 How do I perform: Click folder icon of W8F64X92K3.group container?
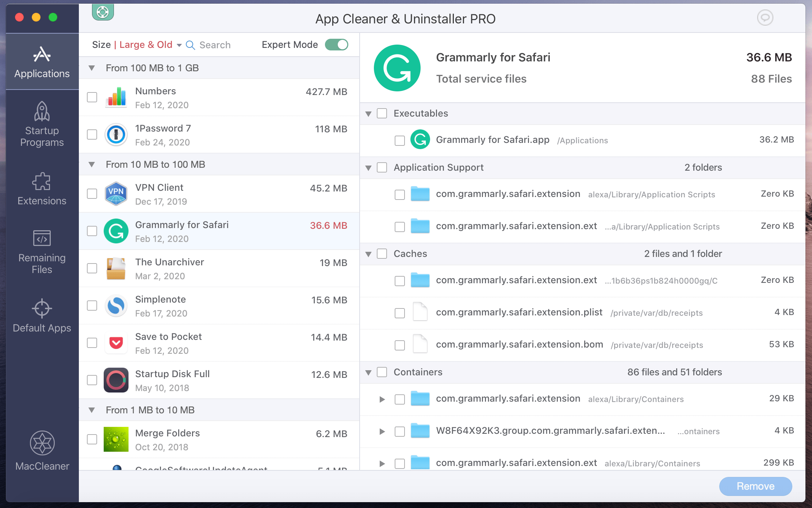[x=420, y=431]
